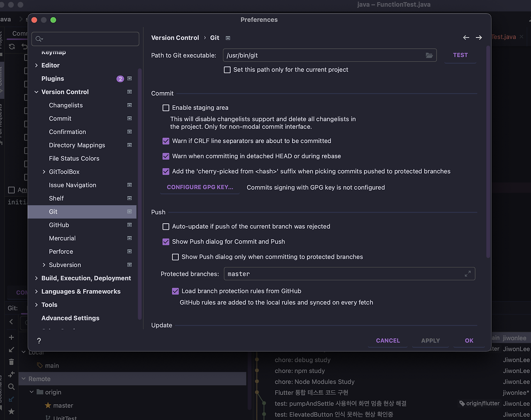Click the plus icon in the Git toolbar

coord(11,337)
